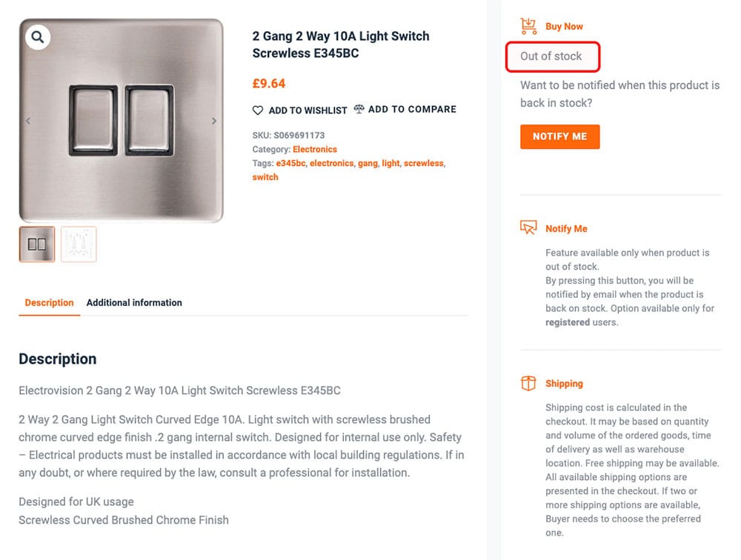Select the light switch photo thumbnail
This screenshot has height=560, width=741.
tap(37, 244)
